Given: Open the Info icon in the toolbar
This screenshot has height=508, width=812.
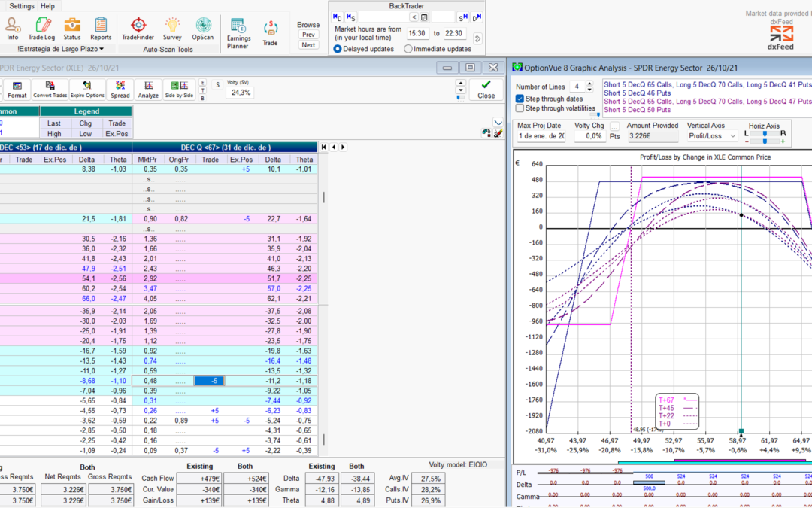Looking at the screenshot, I should pyautogui.click(x=13, y=28).
